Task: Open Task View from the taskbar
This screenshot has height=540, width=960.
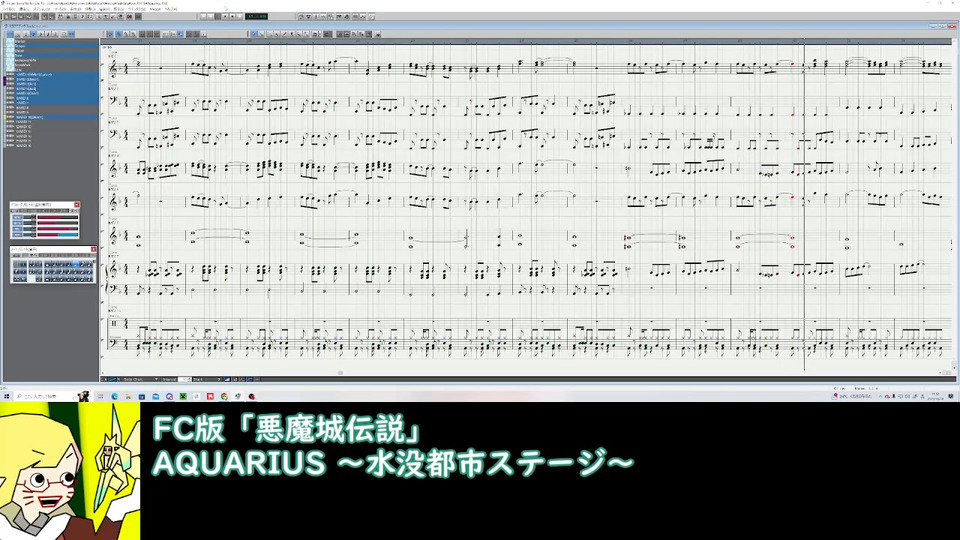Action: pos(100,396)
